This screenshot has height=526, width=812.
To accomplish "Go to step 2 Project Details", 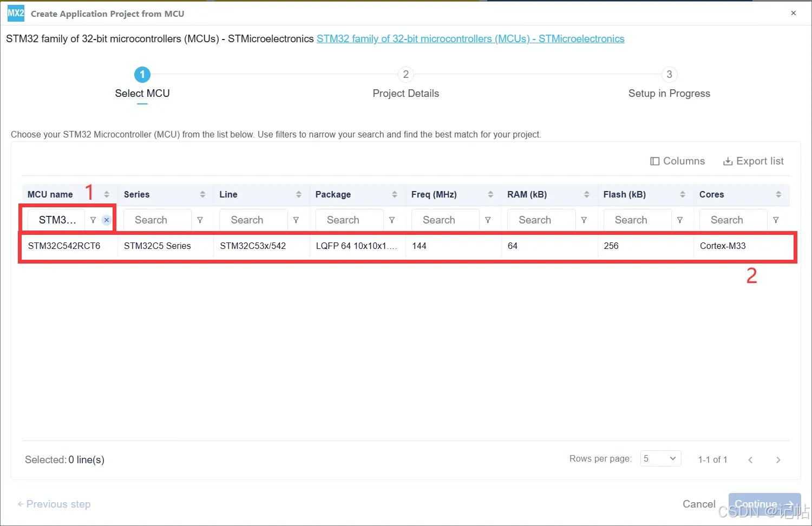I will (x=406, y=83).
